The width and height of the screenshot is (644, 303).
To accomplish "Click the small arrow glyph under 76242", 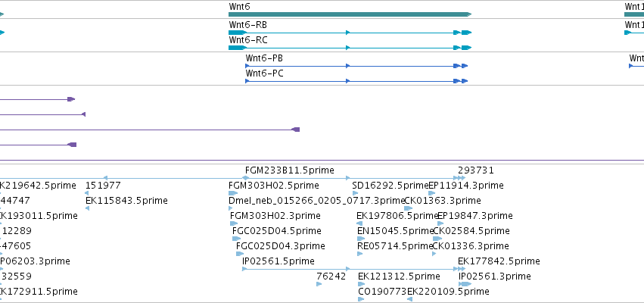I will click(x=319, y=284).
